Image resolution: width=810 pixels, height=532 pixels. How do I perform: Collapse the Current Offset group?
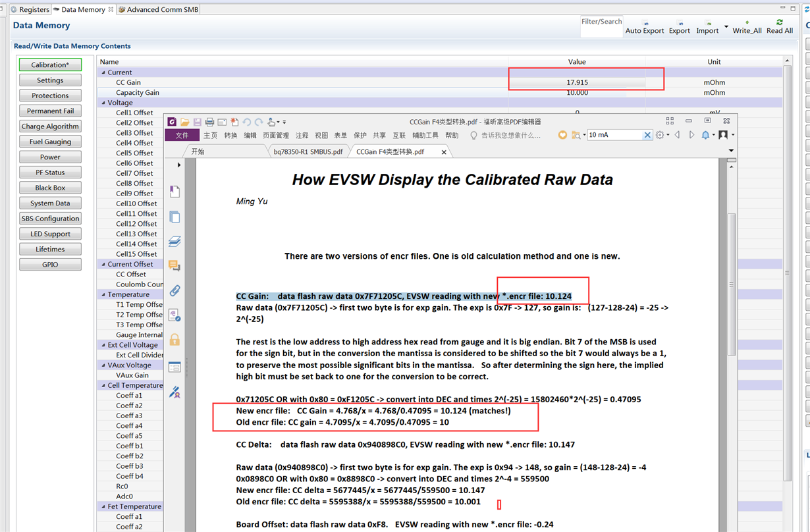click(x=103, y=264)
